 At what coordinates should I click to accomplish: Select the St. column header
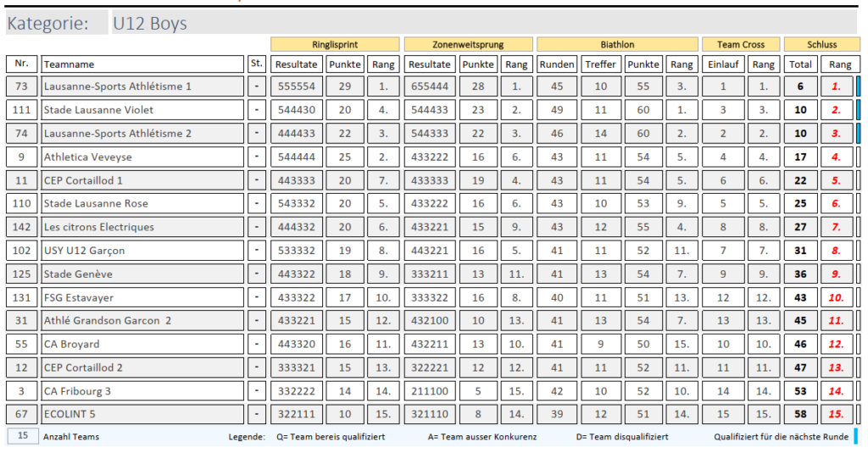(x=257, y=64)
